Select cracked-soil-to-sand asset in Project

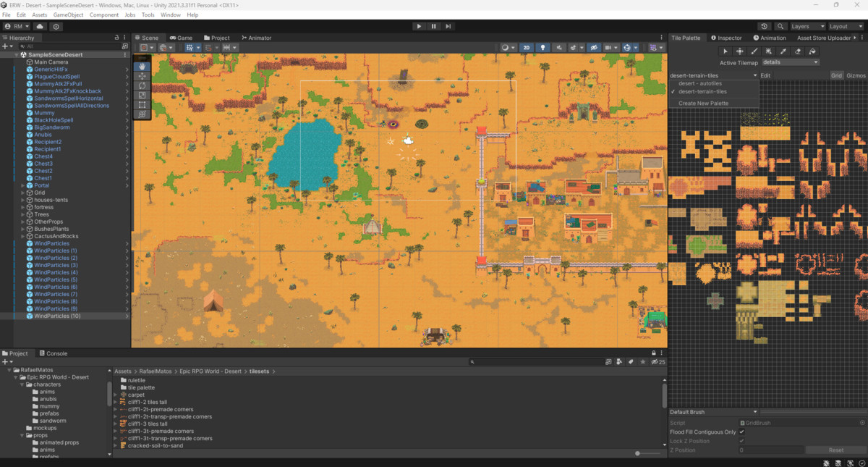[x=156, y=445]
